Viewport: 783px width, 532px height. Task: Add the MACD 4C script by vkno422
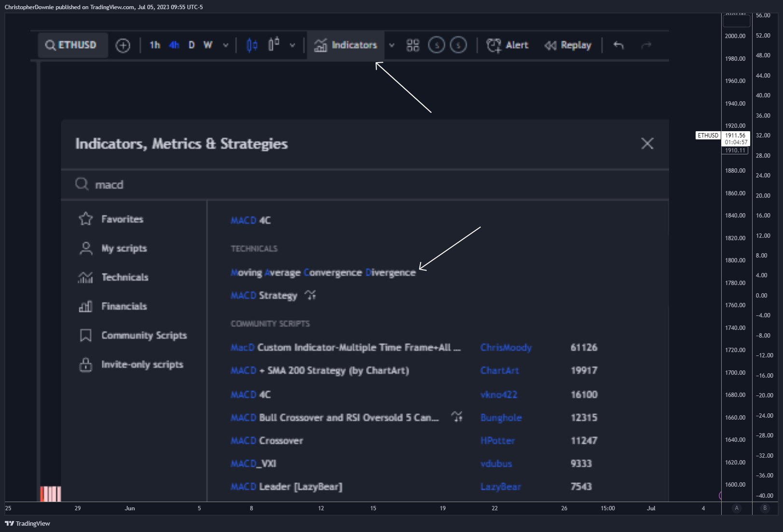tap(251, 395)
